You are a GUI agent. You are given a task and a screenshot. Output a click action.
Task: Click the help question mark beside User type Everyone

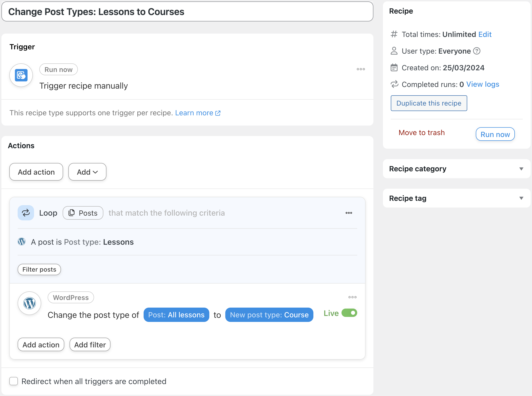[477, 51]
